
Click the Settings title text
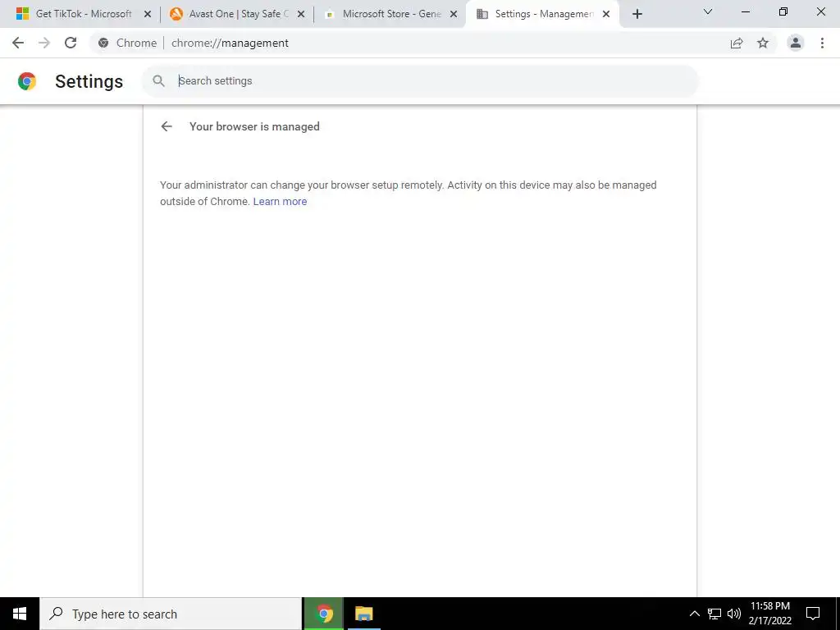click(x=89, y=81)
